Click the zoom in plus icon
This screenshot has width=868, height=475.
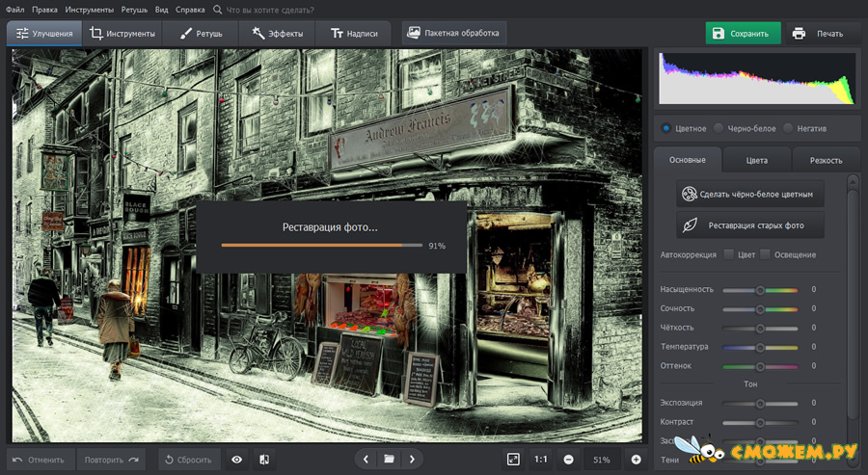pos(637,460)
